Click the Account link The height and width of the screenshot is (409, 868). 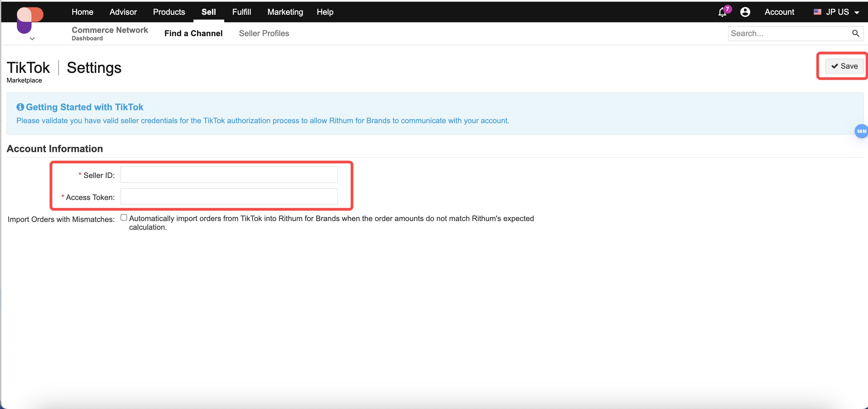click(779, 12)
